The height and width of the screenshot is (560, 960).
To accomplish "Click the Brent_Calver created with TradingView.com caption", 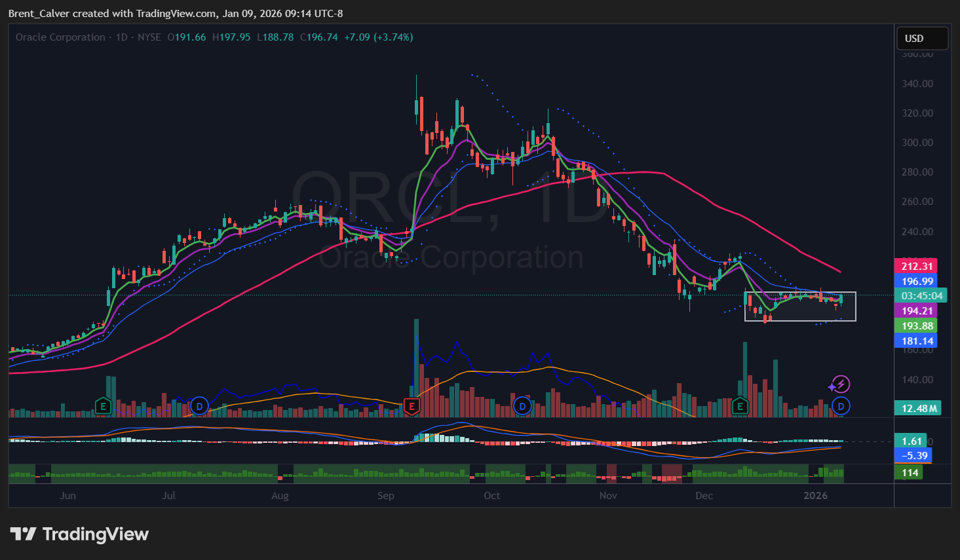I will 176,13.
